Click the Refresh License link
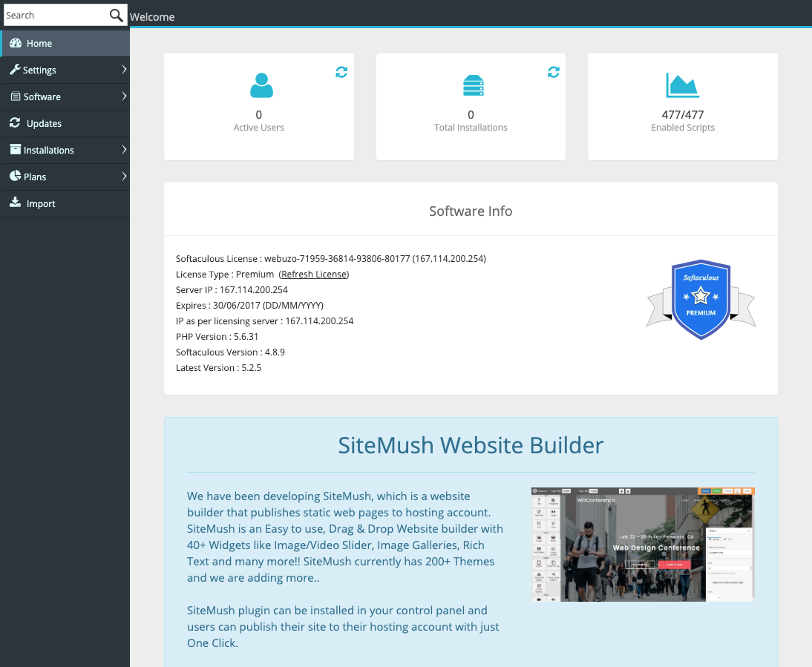Viewport: 812px width, 667px height. point(313,274)
